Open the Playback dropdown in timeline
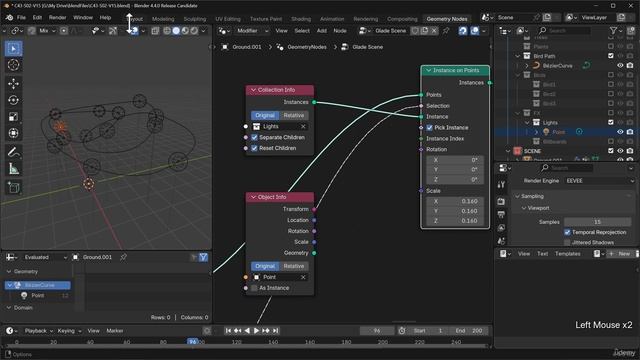The image size is (640, 360). [x=38, y=331]
